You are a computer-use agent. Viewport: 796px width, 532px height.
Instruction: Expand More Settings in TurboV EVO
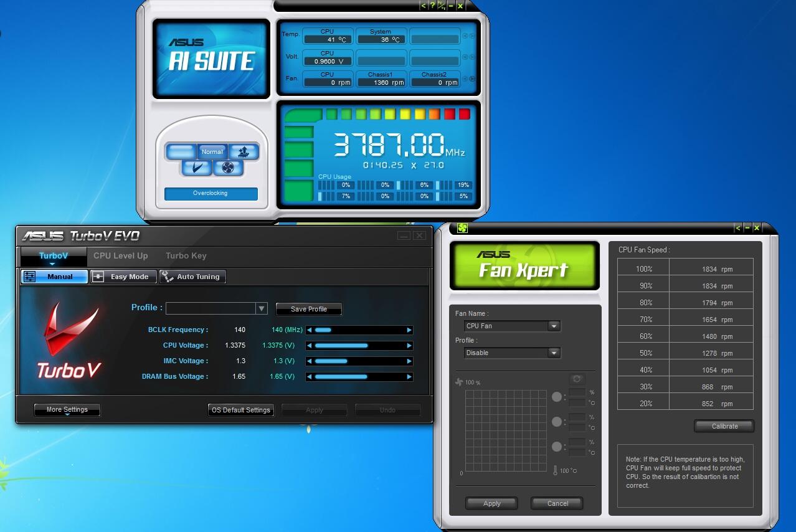pyautogui.click(x=67, y=410)
